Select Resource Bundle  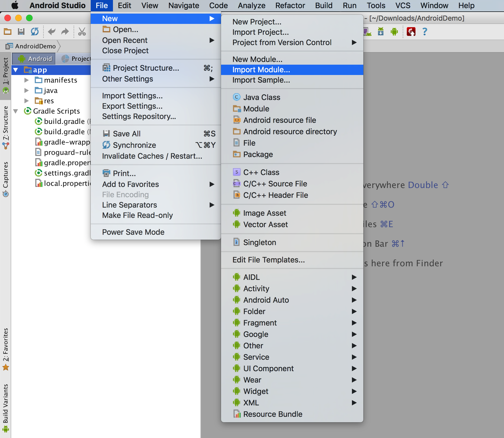[292, 414]
